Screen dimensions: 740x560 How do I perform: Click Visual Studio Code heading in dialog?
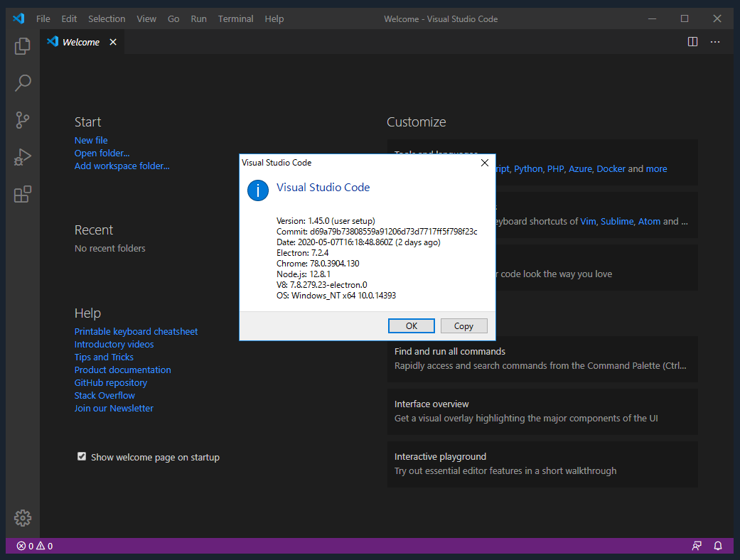click(x=323, y=188)
